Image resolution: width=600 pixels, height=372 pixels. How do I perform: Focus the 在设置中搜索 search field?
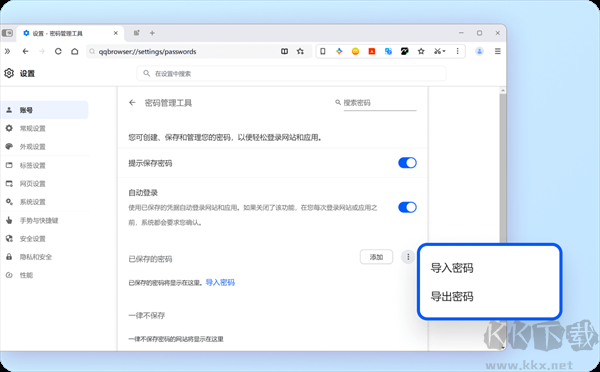pos(292,73)
